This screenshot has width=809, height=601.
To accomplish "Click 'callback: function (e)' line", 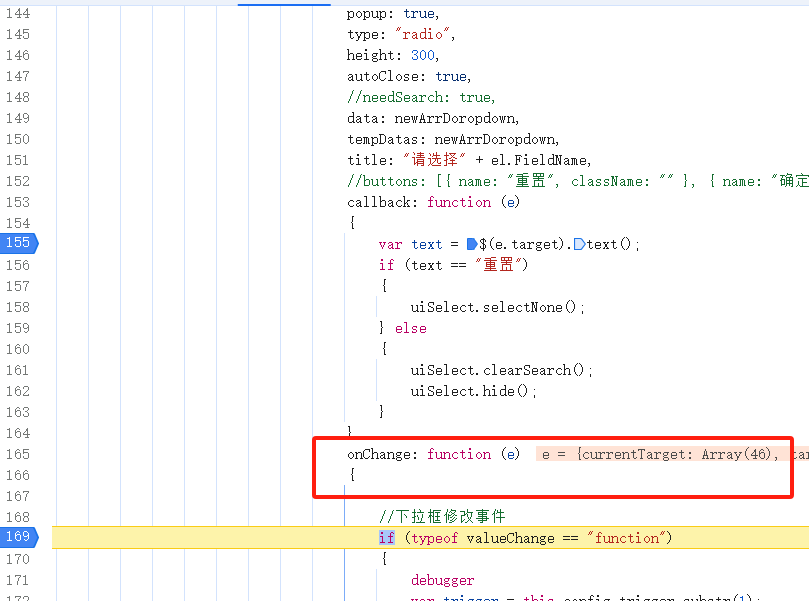I will [433, 202].
